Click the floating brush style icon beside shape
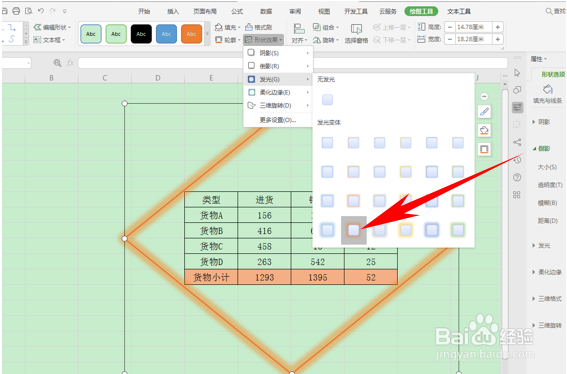The height and width of the screenshot is (374, 567). pos(485,112)
